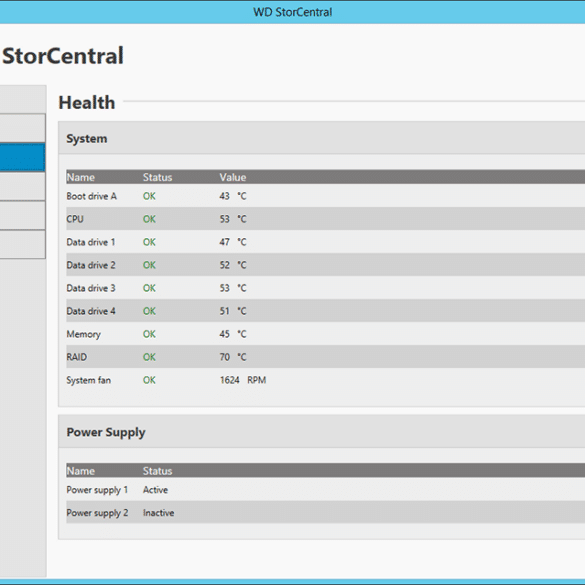Click OK status of Data drive 3
The image size is (585, 585).
click(149, 288)
